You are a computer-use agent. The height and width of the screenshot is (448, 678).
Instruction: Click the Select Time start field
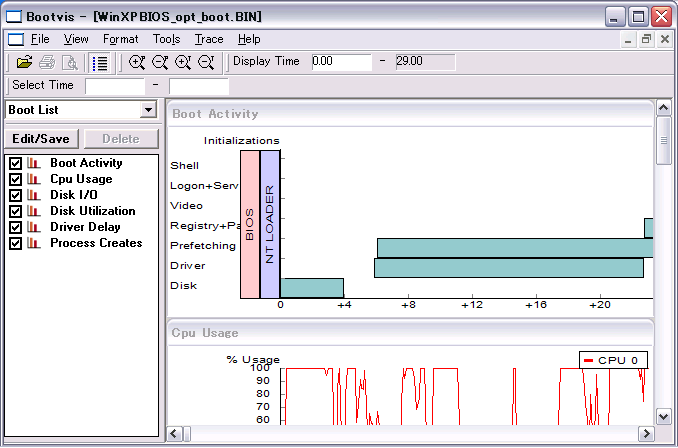pyautogui.click(x=115, y=86)
